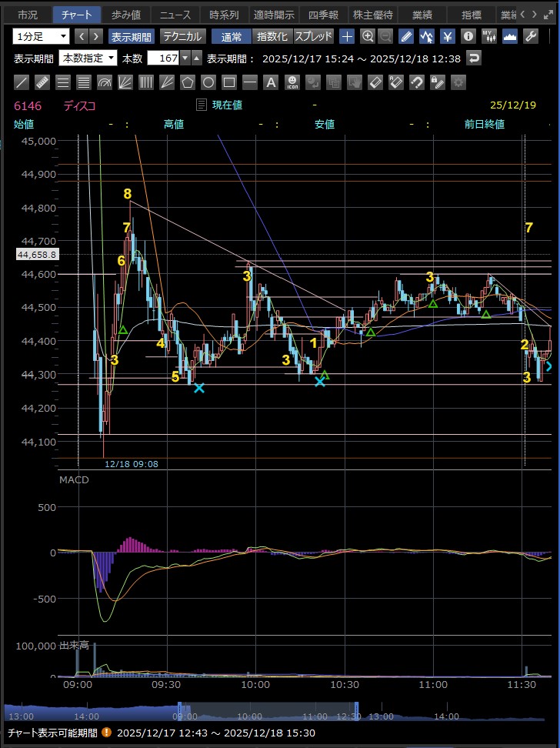This screenshot has height=748, width=560.
Task: Switch to the ニュース tab
Action: tap(175, 15)
